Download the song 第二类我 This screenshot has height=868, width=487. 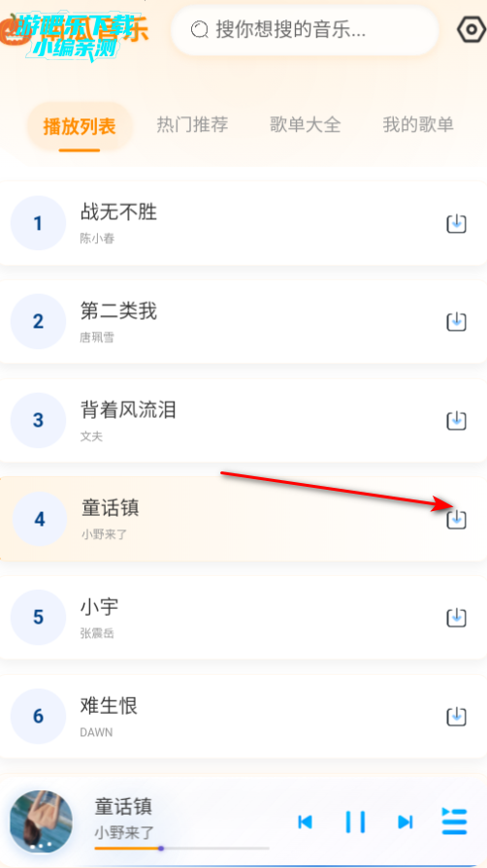point(457,322)
